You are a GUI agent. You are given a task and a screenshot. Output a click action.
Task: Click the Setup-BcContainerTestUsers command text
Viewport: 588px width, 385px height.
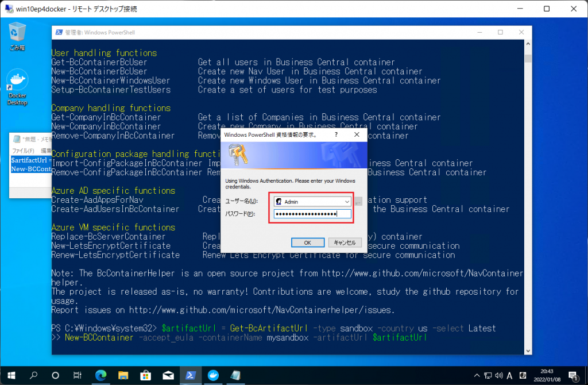[x=111, y=90]
